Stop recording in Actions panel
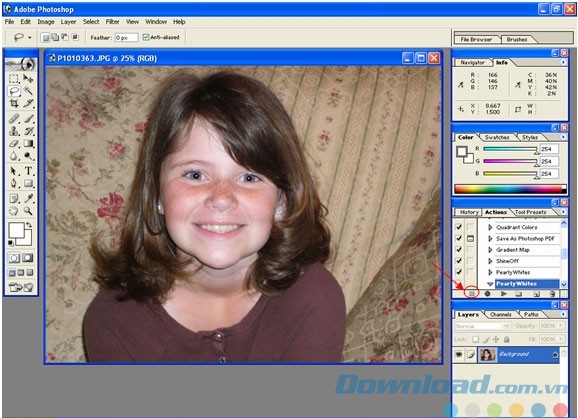The width and height of the screenshot is (578, 418). tap(471, 293)
